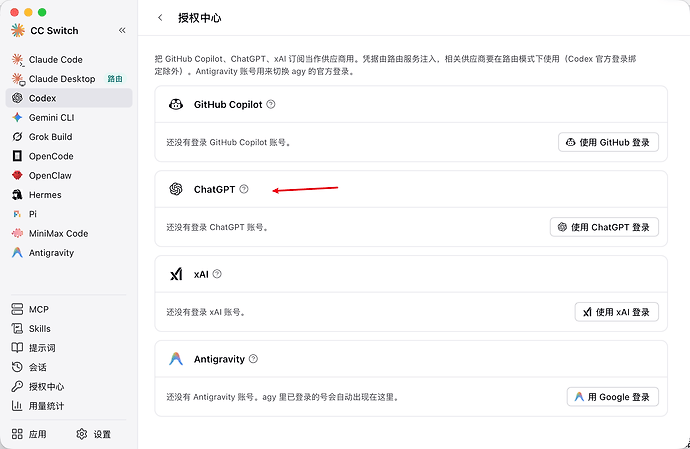Sign in with 使用 ChatGPT 登录 button
The image size is (690, 449).
coord(604,227)
